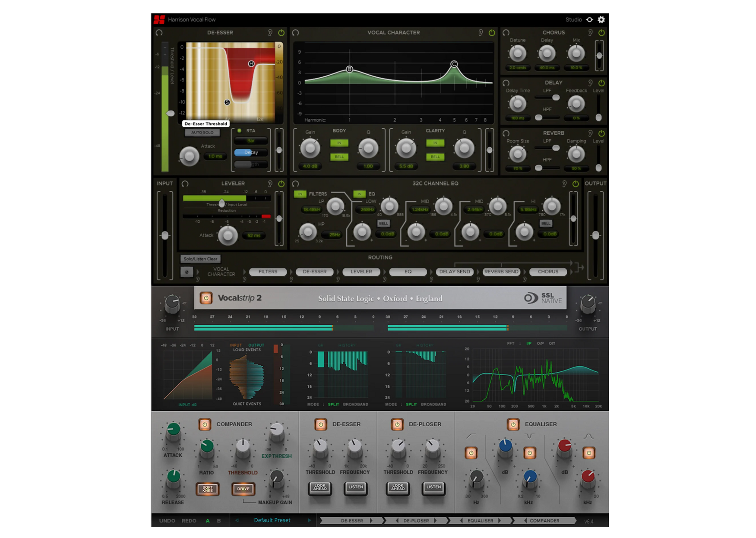Click the orange power icon on Equaliser section
The width and height of the screenshot is (756, 538).
pos(513,424)
